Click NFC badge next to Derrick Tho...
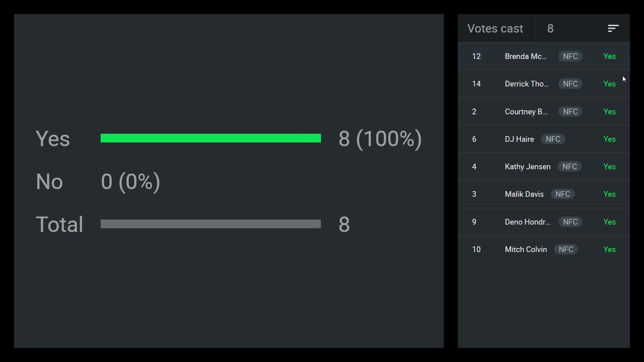Screen dimensions: 644x362 point(570,84)
